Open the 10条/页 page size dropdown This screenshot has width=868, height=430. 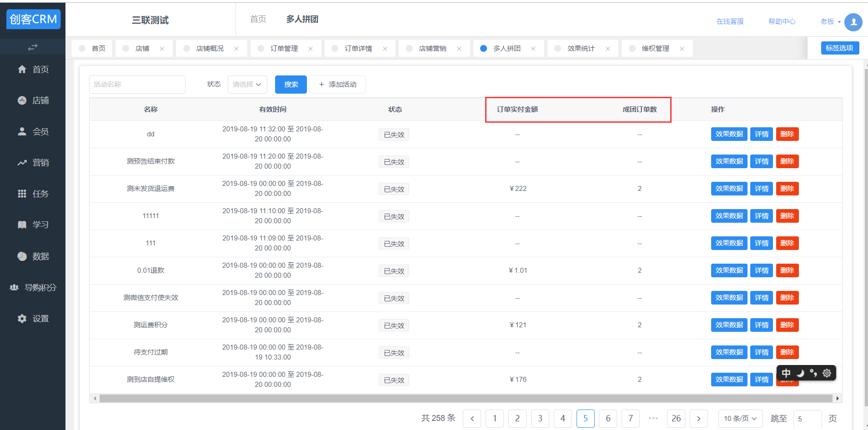coord(740,419)
